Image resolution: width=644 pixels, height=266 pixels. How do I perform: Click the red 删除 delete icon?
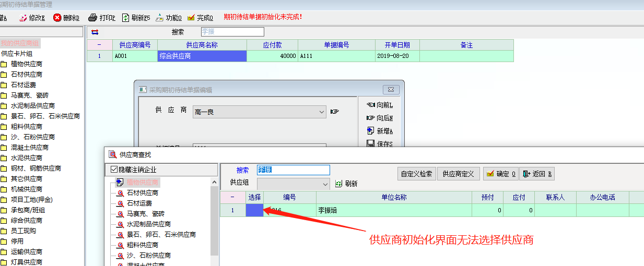[57, 18]
